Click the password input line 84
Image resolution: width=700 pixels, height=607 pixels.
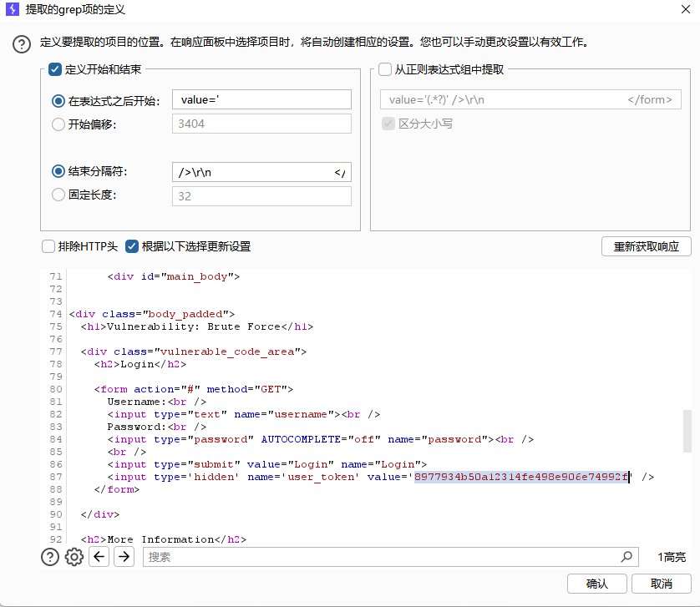point(321,439)
